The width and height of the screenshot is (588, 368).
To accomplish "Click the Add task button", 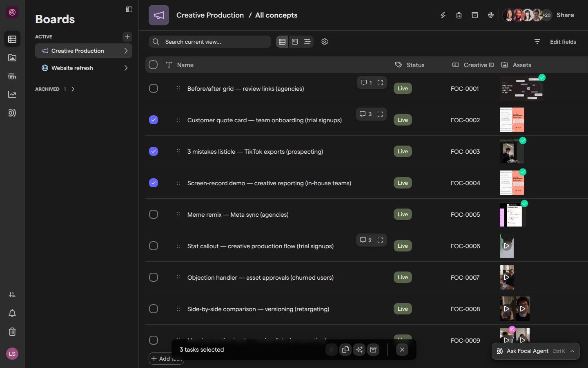I will coord(166,359).
